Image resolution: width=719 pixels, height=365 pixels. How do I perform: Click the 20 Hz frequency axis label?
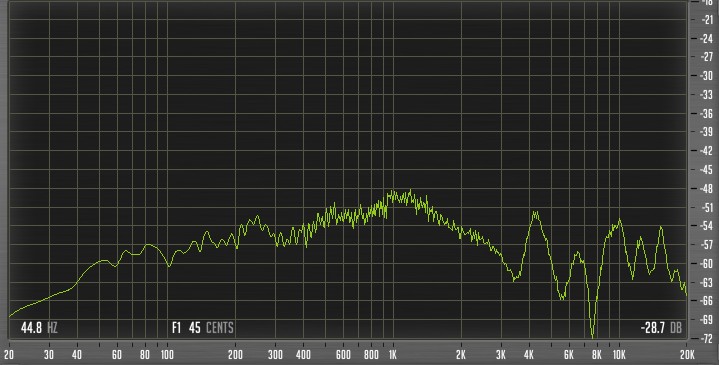[x=9, y=354]
